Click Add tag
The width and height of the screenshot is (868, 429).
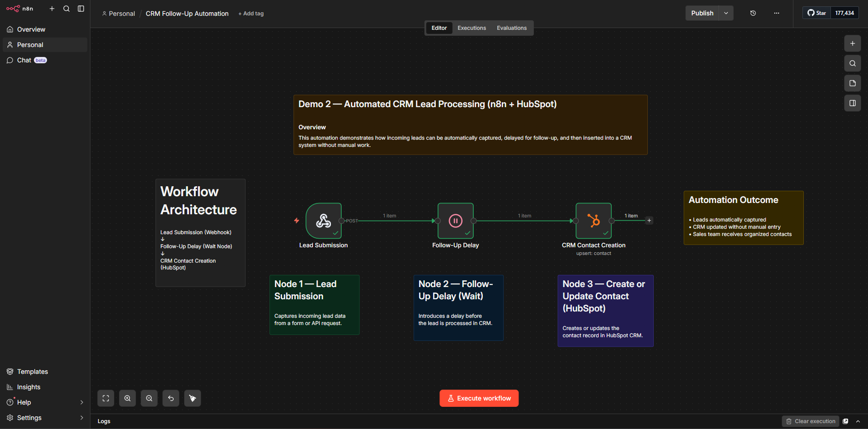tap(251, 14)
